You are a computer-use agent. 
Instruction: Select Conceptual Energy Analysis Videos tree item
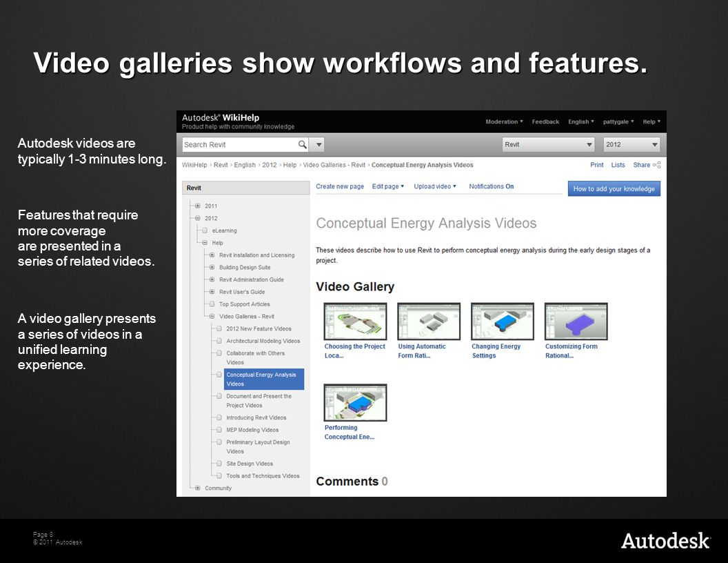pyautogui.click(x=264, y=379)
